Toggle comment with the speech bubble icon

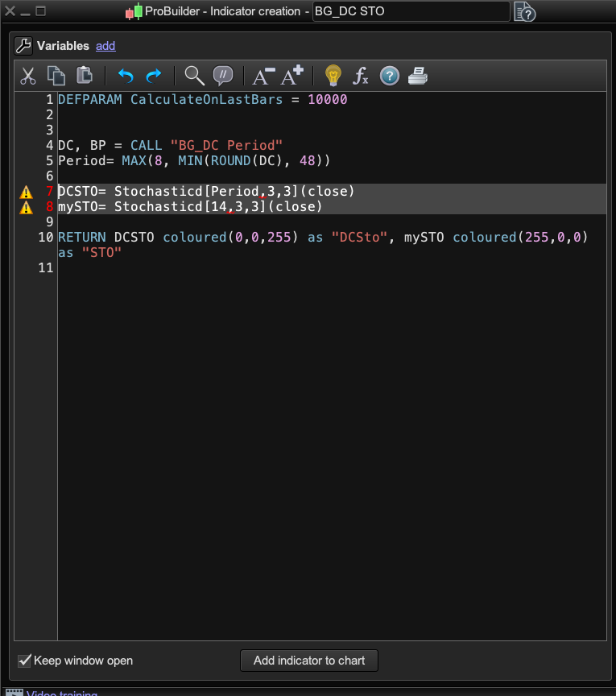[222, 77]
